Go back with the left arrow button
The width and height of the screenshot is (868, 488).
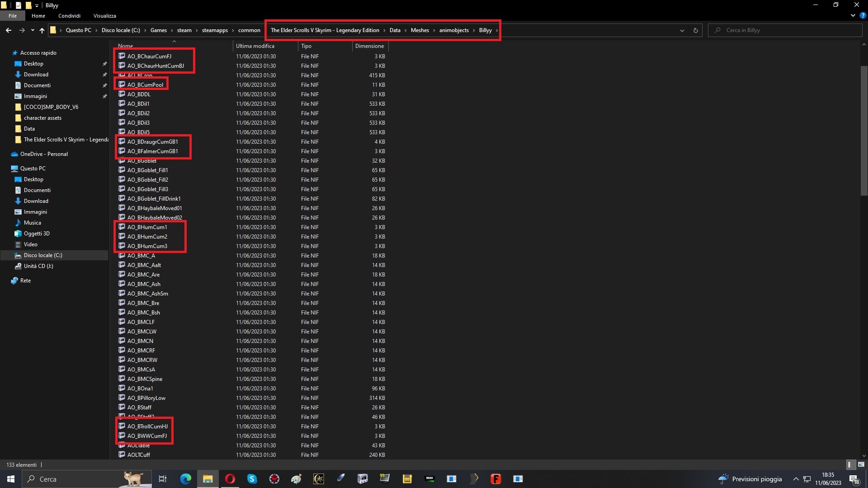(9, 30)
